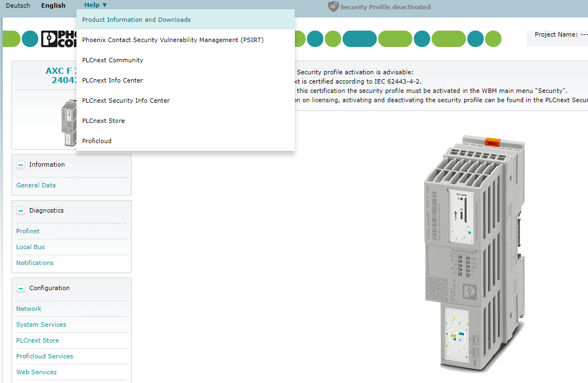
Task: Open PLCnext Store in Configuration sidebar
Action: (x=38, y=340)
